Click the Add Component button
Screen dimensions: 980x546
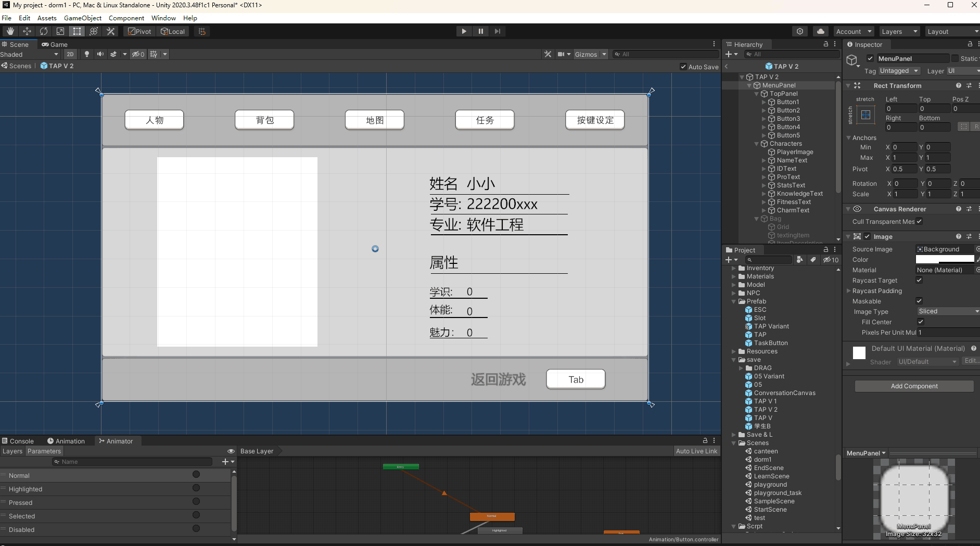914,386
